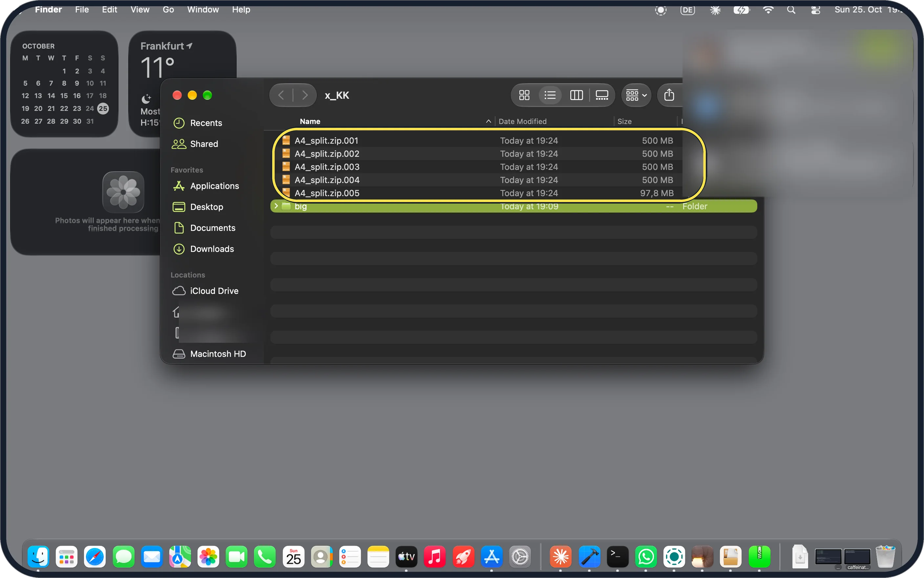This screenshot has height=578, width=924.
Task: Click the Wi-Fi status icon
Action: pos(768,10)
